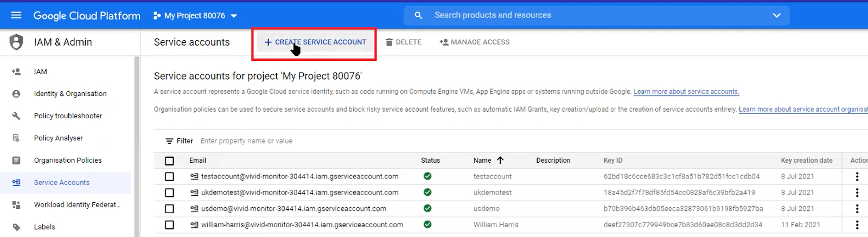Sort by the Key creation date column
Image resolution: width=868 pixels, height=237 pixels.
click(x=807, y=161)
